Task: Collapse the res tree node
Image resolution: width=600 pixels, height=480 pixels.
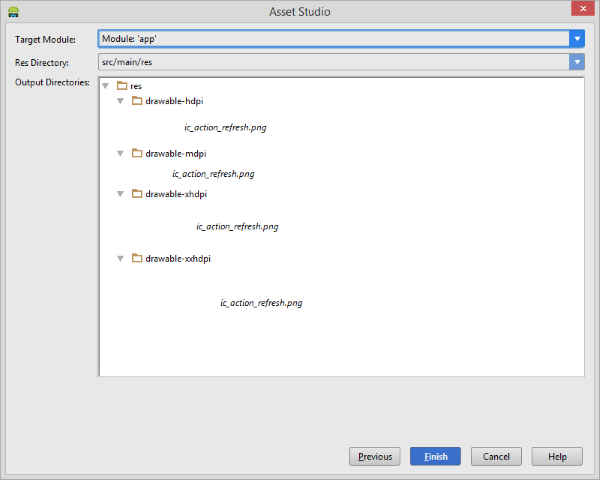Action: pos(106,86)
